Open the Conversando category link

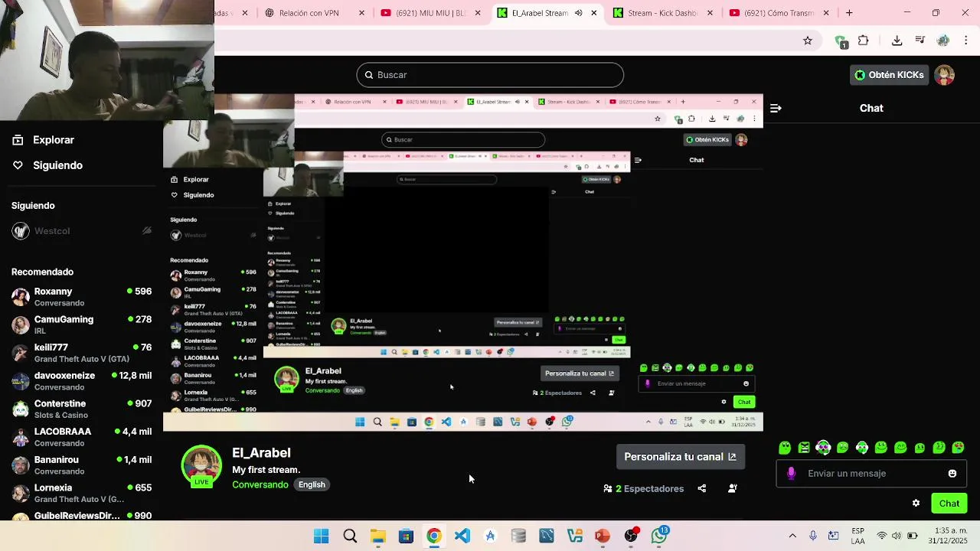point(260,484)
